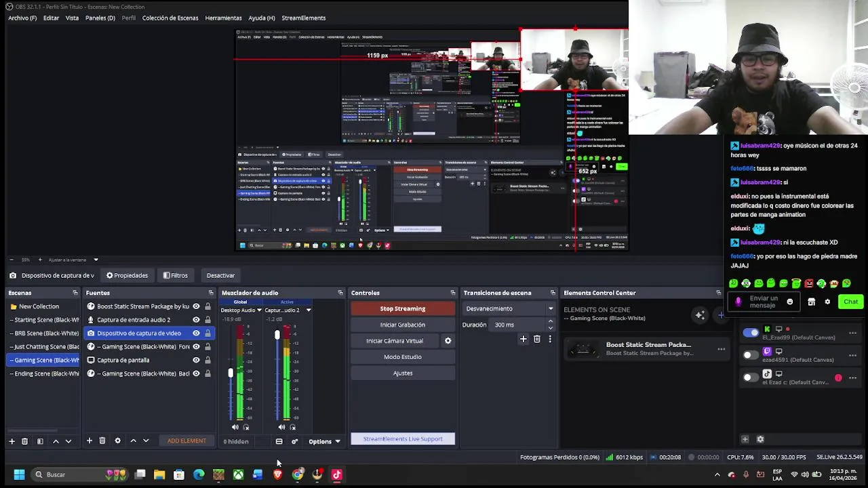The width and height of the screenshot is (868, 488).
Task: Move source up with arrow in Fuentes toolbar
Action: [133, 441]
